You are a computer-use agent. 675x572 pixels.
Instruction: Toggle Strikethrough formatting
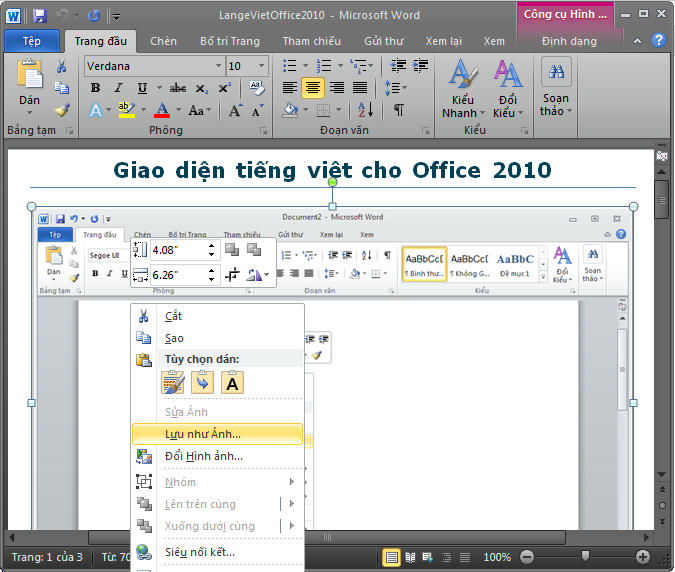(178, 88)
